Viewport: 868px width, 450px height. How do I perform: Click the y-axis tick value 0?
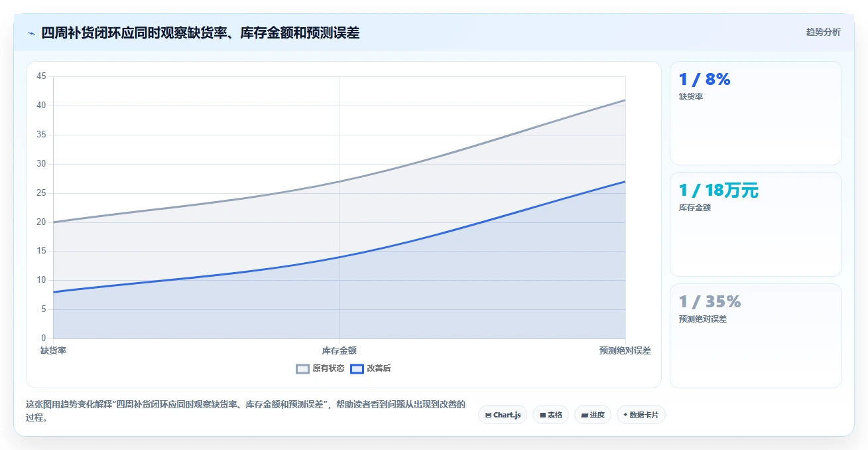[44, 338]
